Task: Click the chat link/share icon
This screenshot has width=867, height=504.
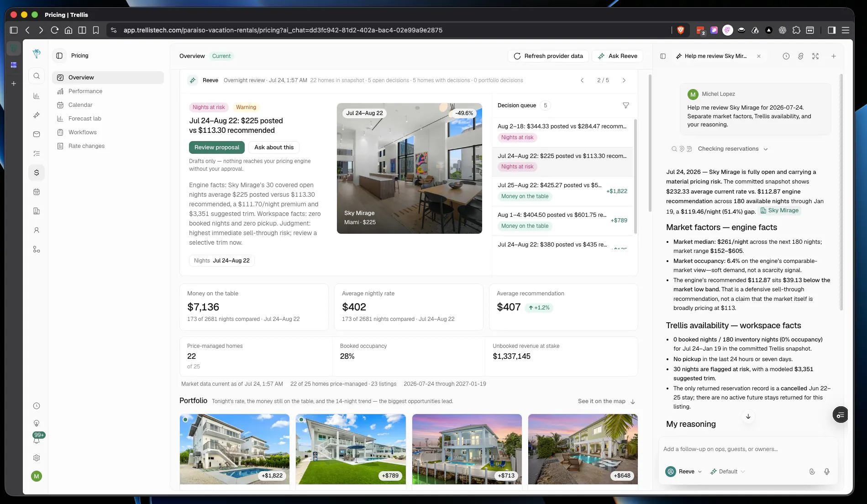Action: tap(801, 56)
